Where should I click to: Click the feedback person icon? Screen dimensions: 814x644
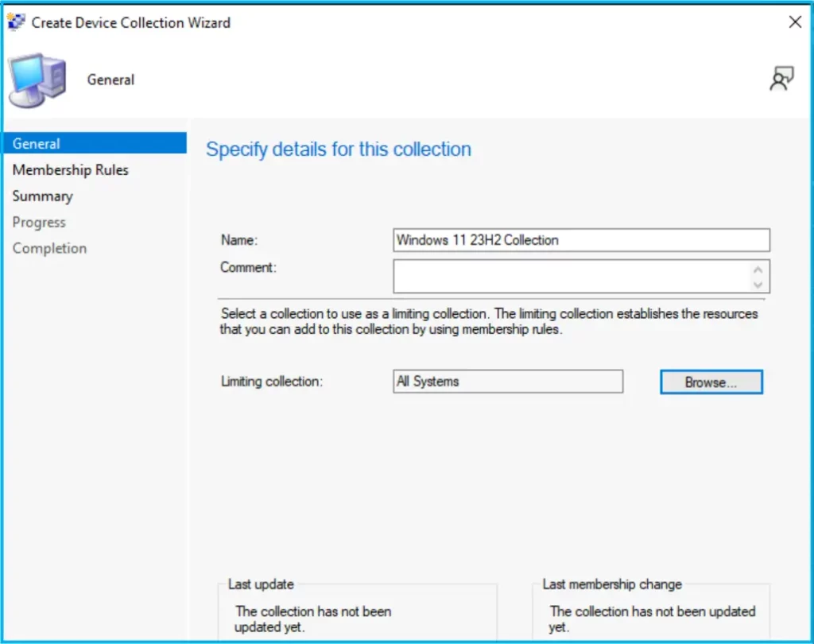781,79
